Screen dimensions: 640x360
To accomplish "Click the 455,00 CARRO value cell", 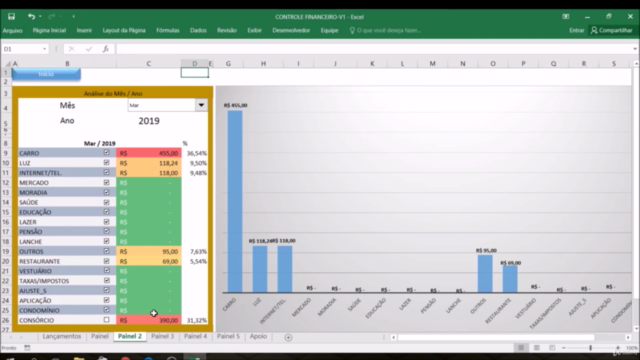I will tap(149, 153).
